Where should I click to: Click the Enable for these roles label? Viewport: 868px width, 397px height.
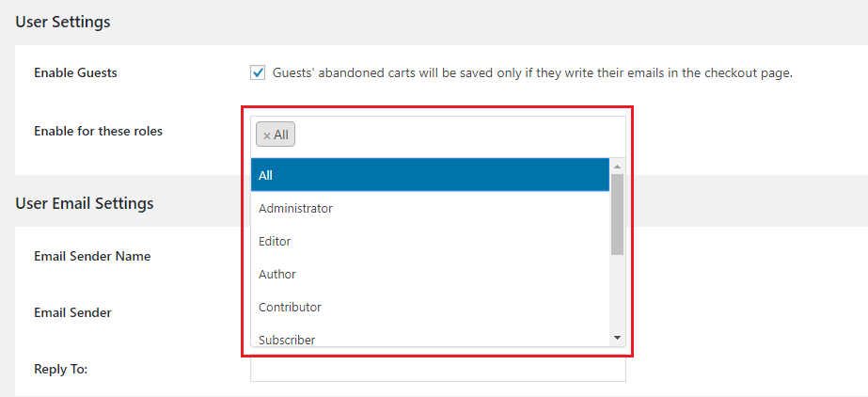tap(98, 131)
